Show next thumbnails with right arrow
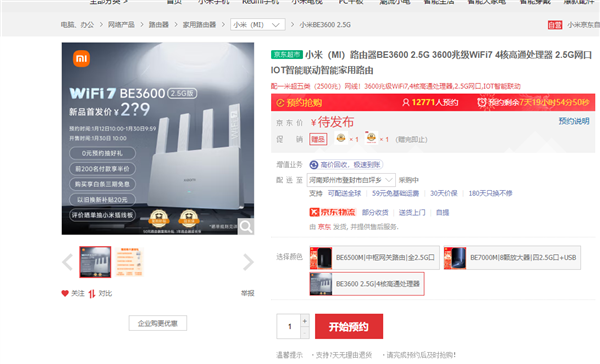Image resolution: width=600 pixels, height=364 pixels. point(248,262)
